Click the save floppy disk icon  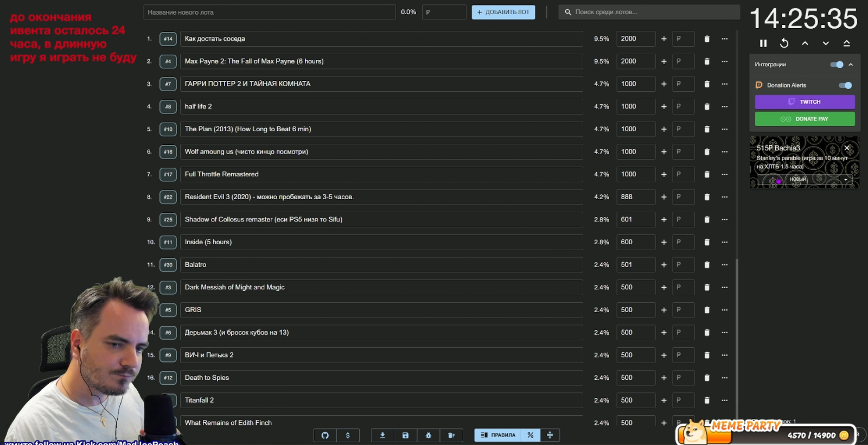pyautogui.click(x=405, y=435)
